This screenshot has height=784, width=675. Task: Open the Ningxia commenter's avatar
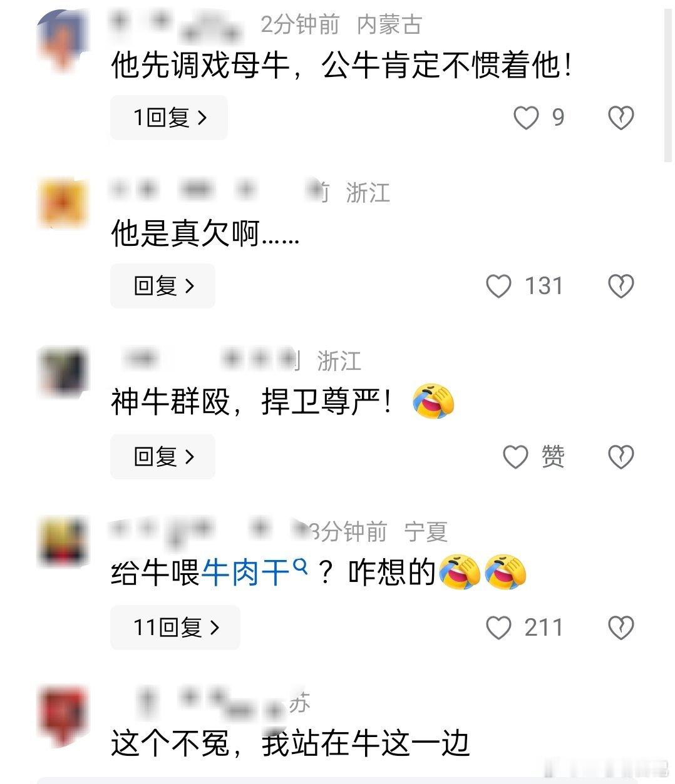pyautogui.click(x=63, y=542)
